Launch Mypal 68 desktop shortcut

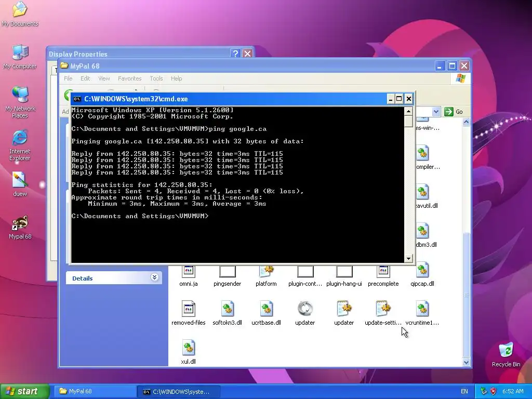point(20,227)
